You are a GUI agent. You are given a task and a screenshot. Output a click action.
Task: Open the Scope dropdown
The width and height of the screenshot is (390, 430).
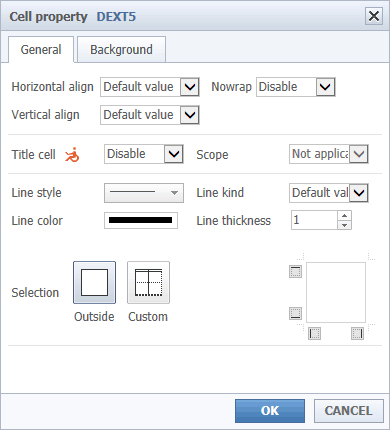point(329,154)
